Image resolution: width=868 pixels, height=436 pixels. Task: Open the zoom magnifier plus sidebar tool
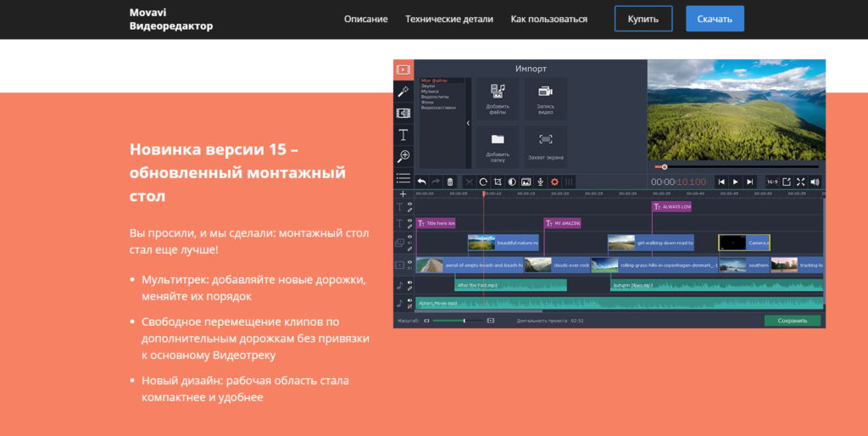click(403, 156)
